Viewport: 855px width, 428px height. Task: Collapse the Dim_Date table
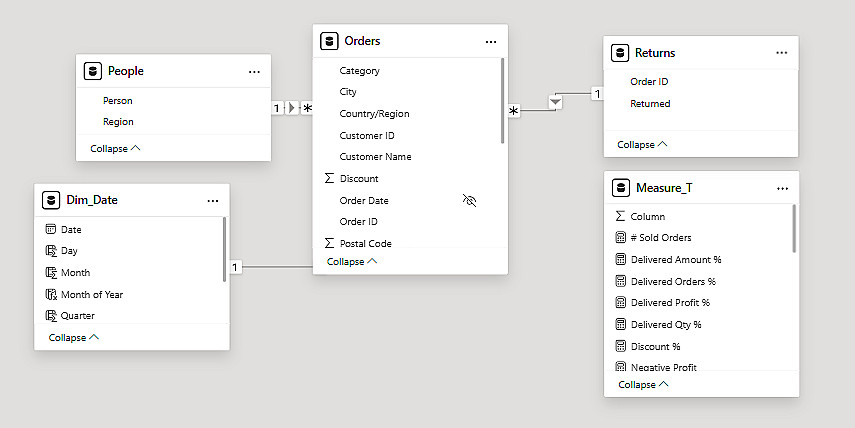click(x=74, y=337)
